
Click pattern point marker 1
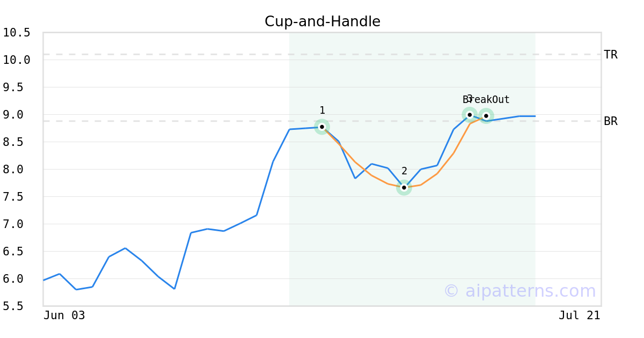coord(322,127)
